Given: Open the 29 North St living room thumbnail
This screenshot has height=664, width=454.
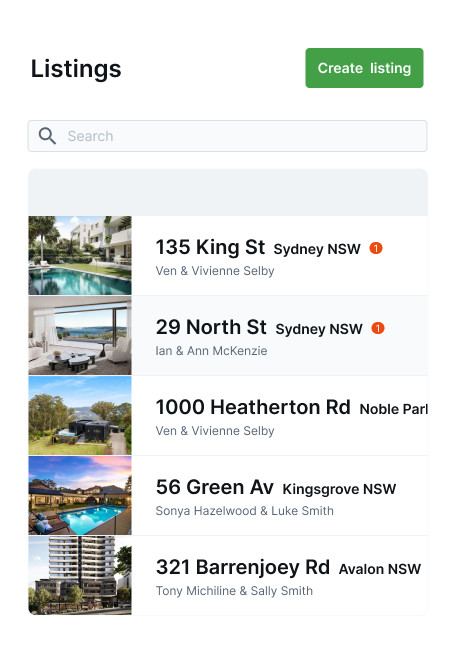Looking at the screenshot, I should [x=80, y=335].
